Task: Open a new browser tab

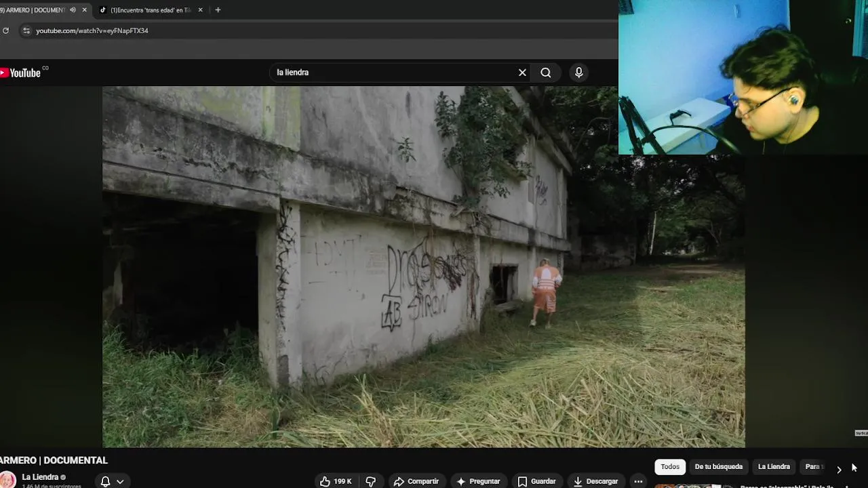Action: tap(218, 10)
